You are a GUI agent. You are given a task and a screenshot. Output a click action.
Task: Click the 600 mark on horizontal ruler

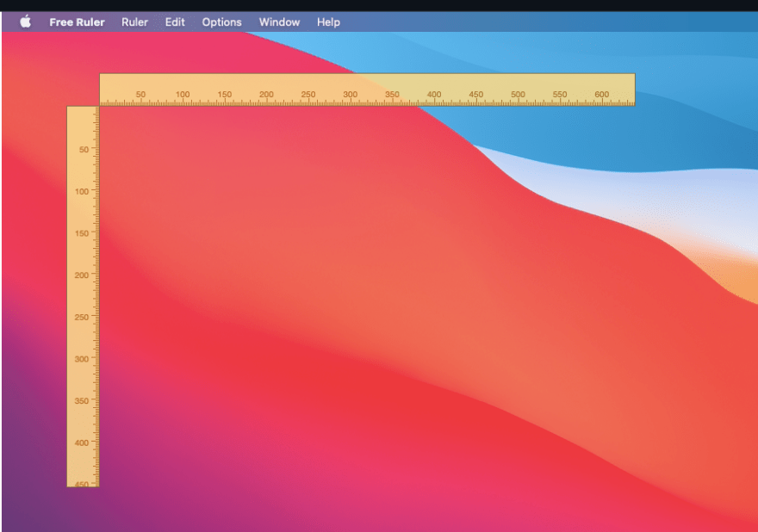point(601,94)
